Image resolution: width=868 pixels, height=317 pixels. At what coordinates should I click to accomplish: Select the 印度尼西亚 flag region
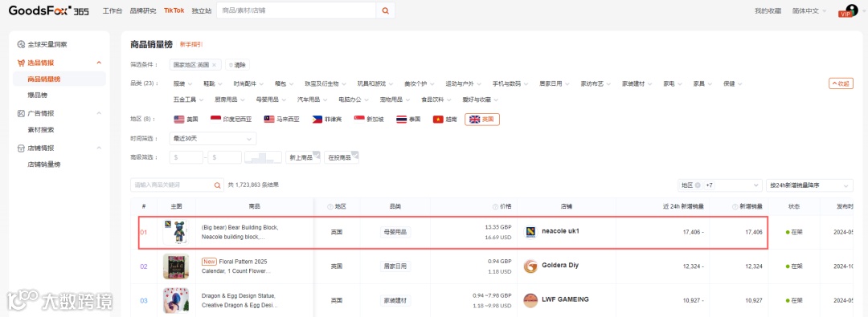pyautogui.click(x=231, y=119)
